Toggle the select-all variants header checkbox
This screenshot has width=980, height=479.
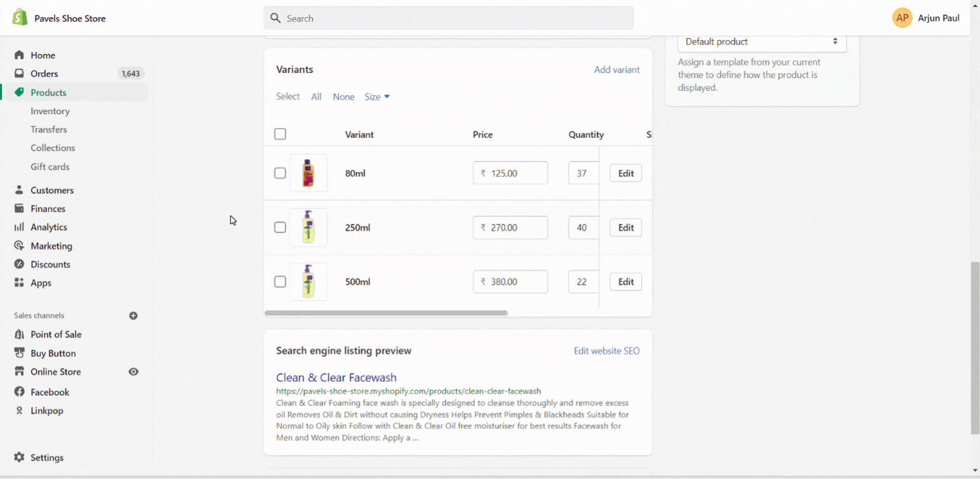tap(280, 134)
